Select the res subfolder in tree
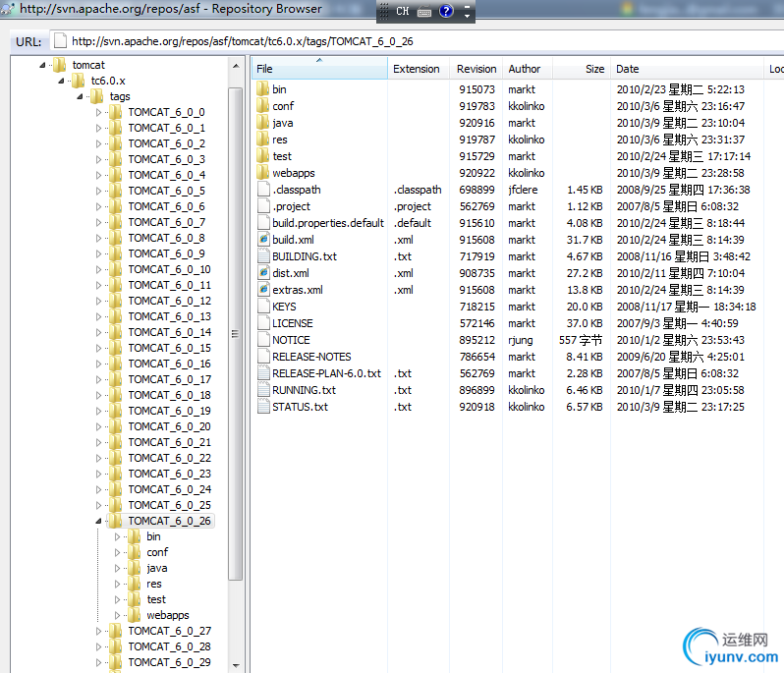Viewport: 784px width, 673px height. pyautogui.click(x=154, y=584)
